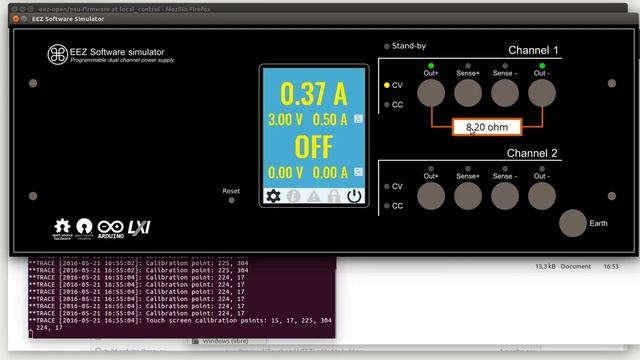Click the Stand-by indicator LED
This screenshot has height=360, width=640.
387,47
